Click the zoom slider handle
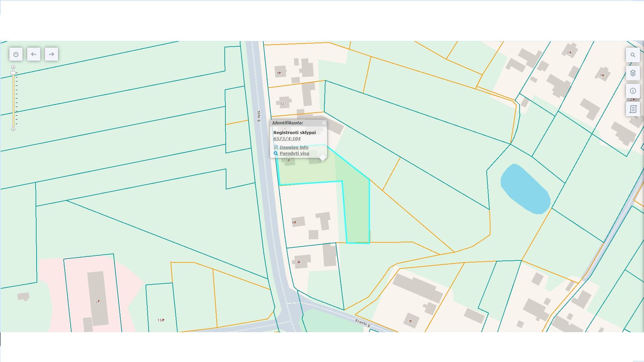Image resolution: width=644 pixels, height=362 pixels. 13,73
